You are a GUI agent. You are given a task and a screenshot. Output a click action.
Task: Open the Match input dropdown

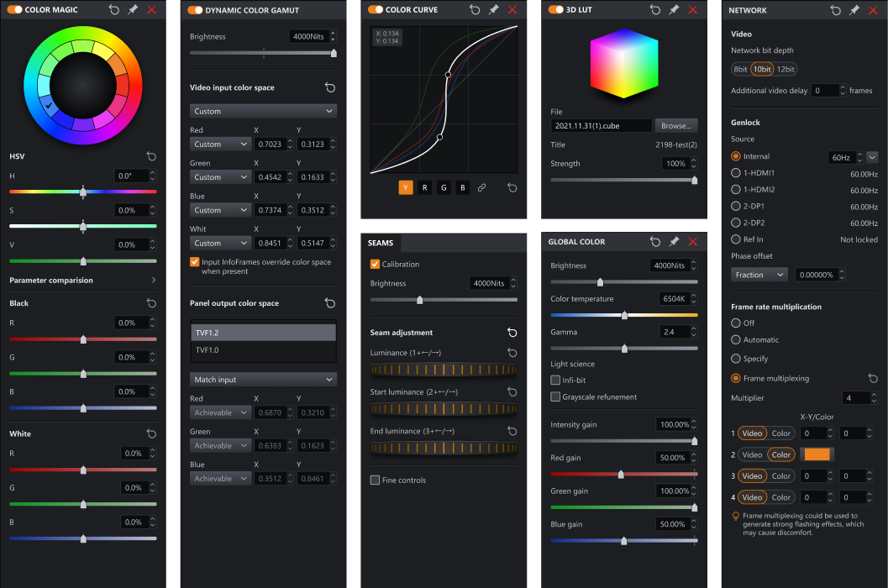click(263, 380)
